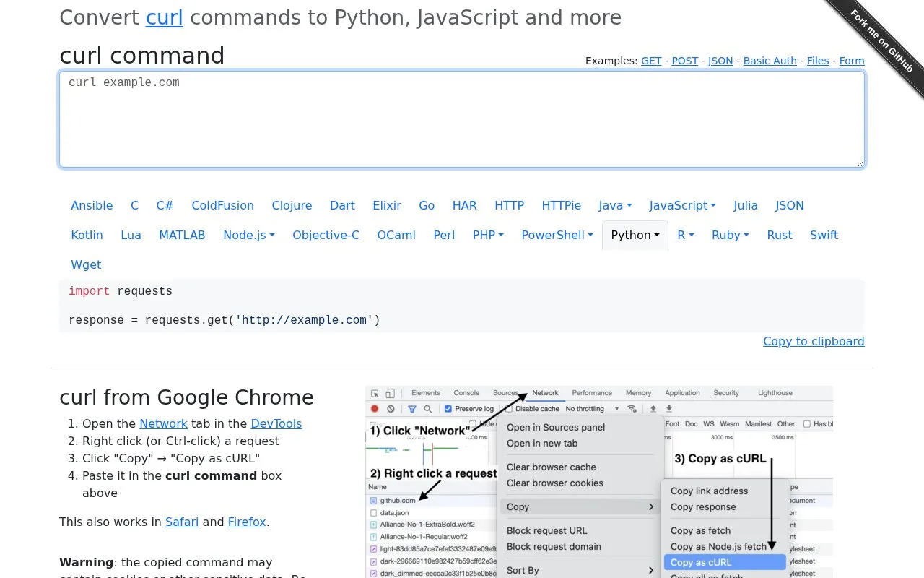This screenshot has width=924, height=578.
Task: Select the HAR output tab
Action: 464,205
